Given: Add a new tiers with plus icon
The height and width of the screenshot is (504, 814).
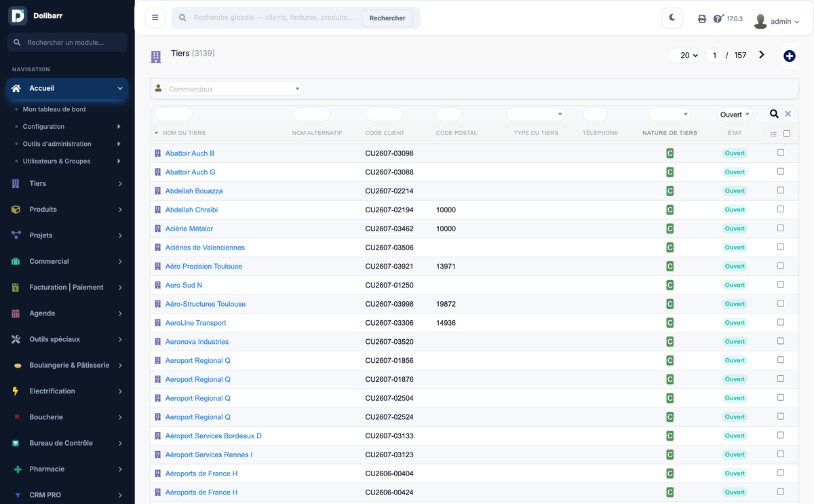Looking at the screenshot, I should [790, 56].
